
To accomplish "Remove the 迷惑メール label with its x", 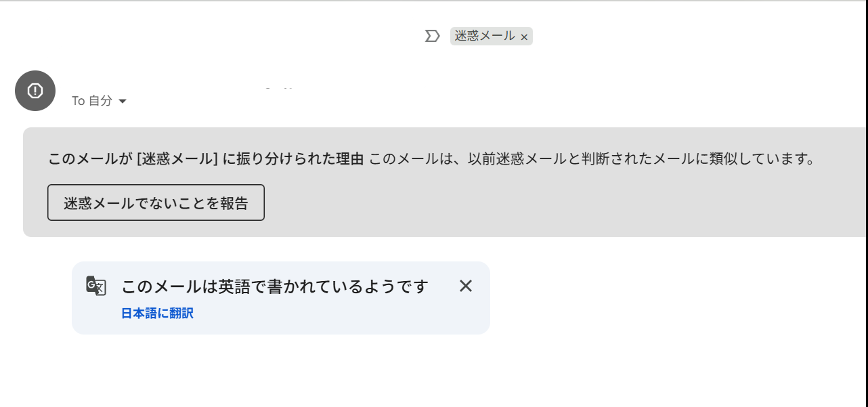I will pyautogui.click(x=524, y=37).
